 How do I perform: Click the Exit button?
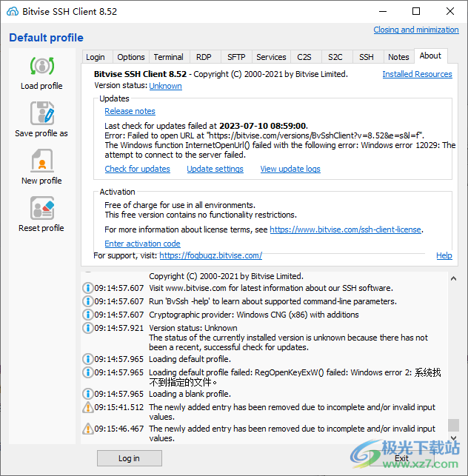[401, 458]
